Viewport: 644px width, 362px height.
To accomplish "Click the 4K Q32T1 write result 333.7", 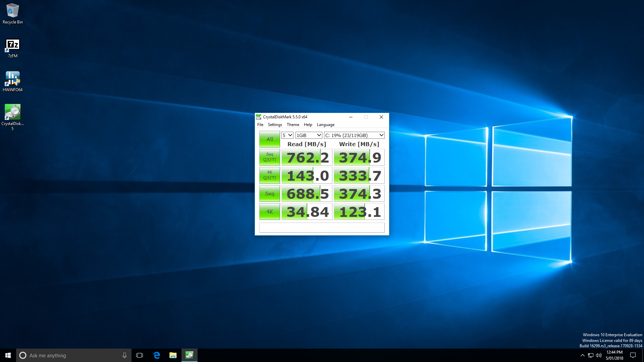I will tap(359, 176).
